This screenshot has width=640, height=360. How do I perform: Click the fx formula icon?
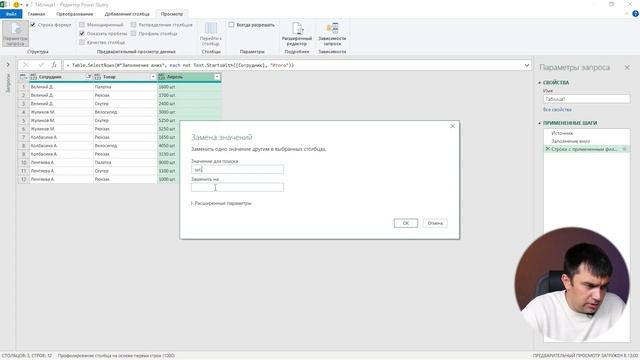pyautogui.click(x=54, y=65)
